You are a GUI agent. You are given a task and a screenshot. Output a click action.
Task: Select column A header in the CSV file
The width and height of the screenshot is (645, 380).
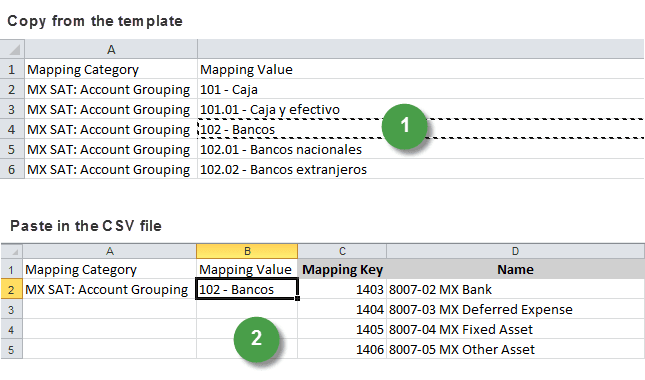click(x=109, y=251)
